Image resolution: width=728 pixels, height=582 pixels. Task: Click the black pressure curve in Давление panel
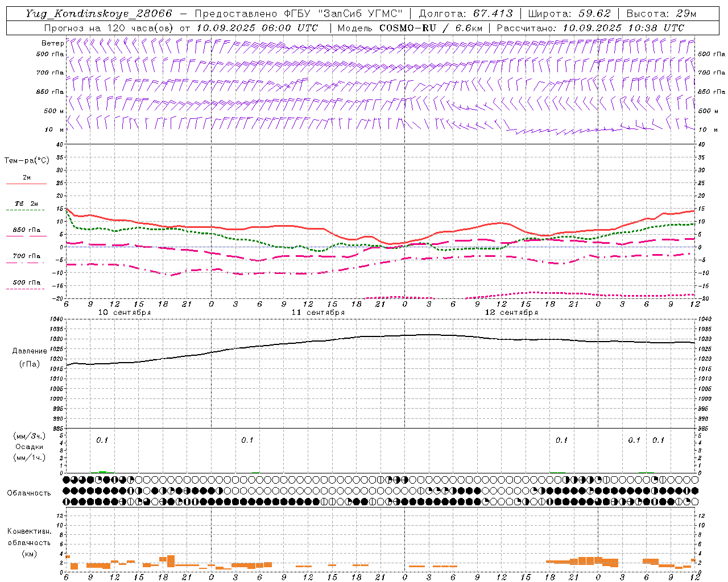(x=380, y=336)
